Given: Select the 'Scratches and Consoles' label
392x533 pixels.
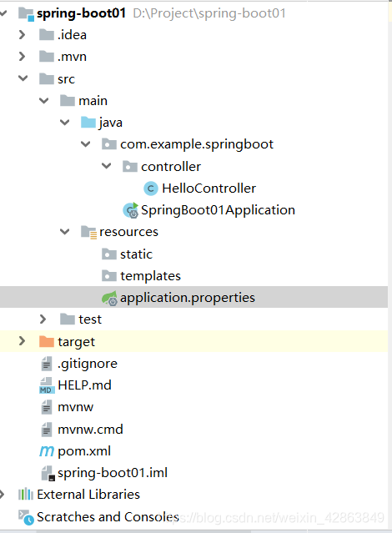Looking at the screenshot, I should click(108, 517).
